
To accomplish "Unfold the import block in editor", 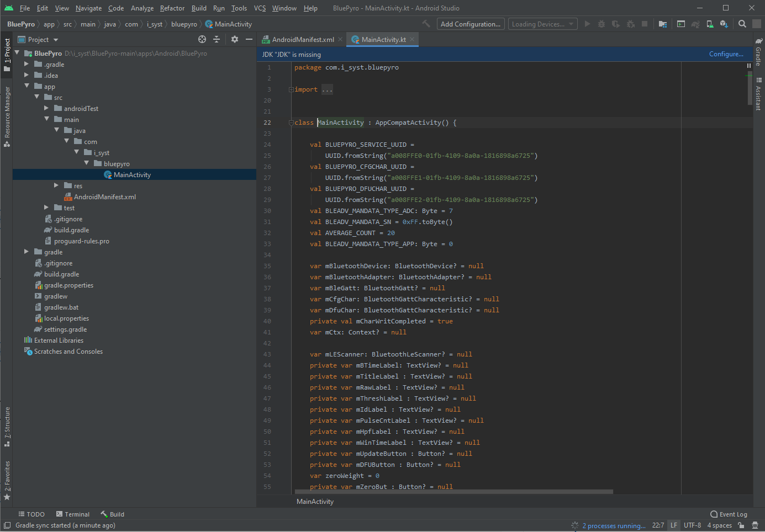I will (291, 89).
